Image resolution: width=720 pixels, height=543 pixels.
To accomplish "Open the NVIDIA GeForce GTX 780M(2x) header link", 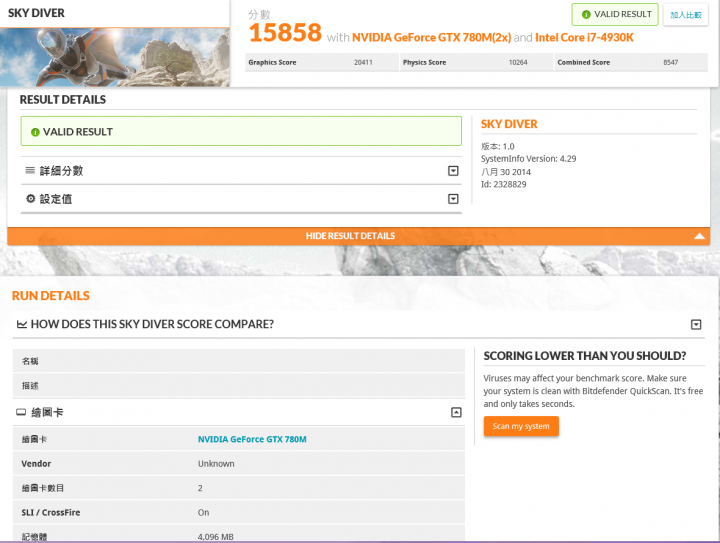I will click(431, 38).
